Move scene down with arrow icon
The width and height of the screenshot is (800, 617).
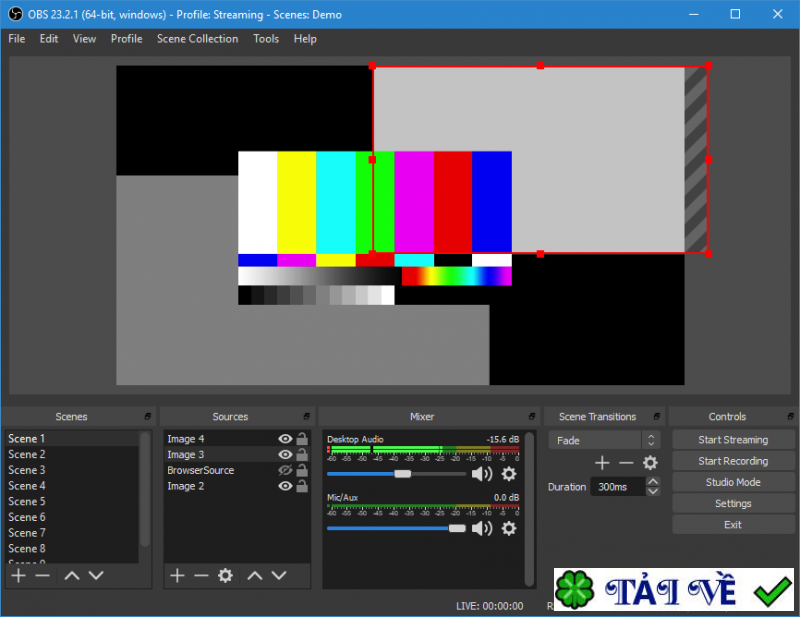coord(96,575)
